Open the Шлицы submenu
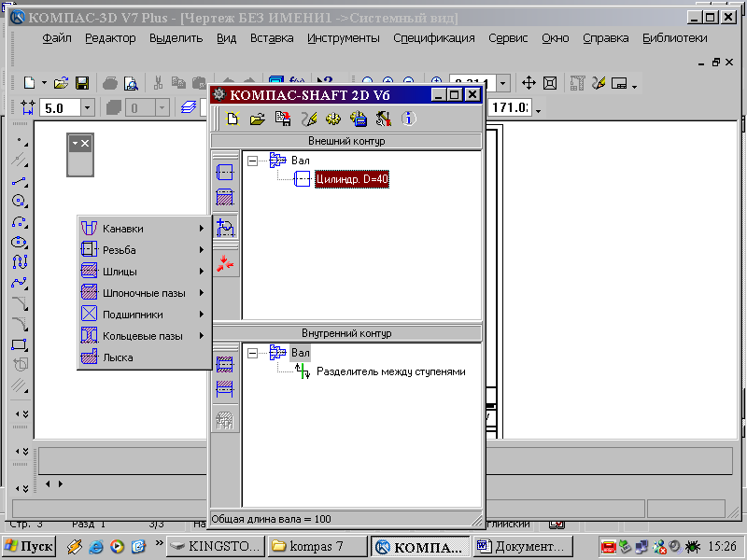Viewport: 747px width, 560px height. (145, 272)
